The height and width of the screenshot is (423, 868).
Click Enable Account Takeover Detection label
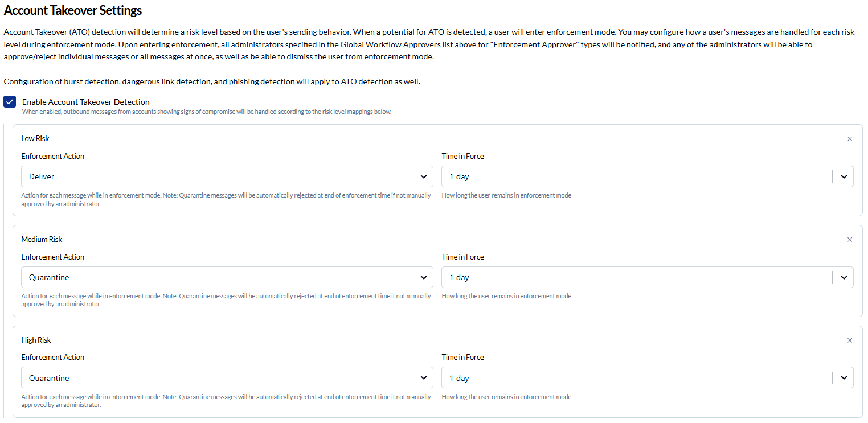pyautogui.click(x=86, y=102)
